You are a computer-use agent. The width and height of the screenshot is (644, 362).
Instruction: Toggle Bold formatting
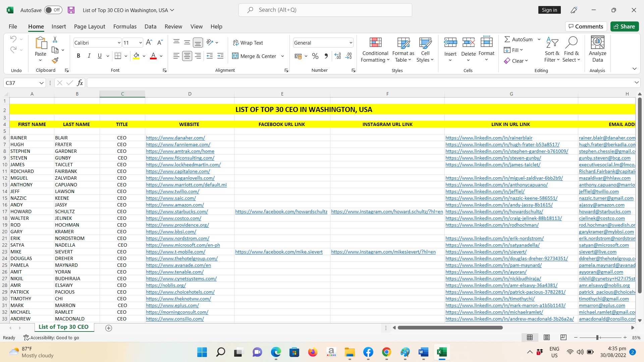[x=78, y=56]
